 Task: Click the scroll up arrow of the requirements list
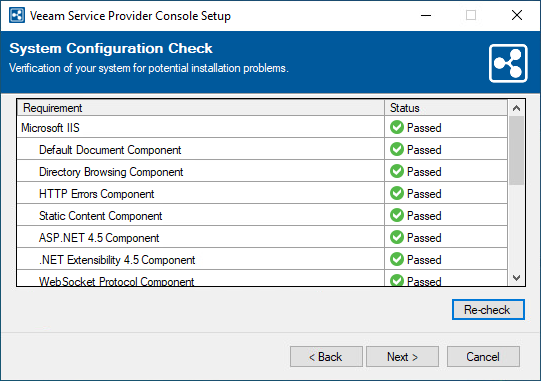(517, 108)
